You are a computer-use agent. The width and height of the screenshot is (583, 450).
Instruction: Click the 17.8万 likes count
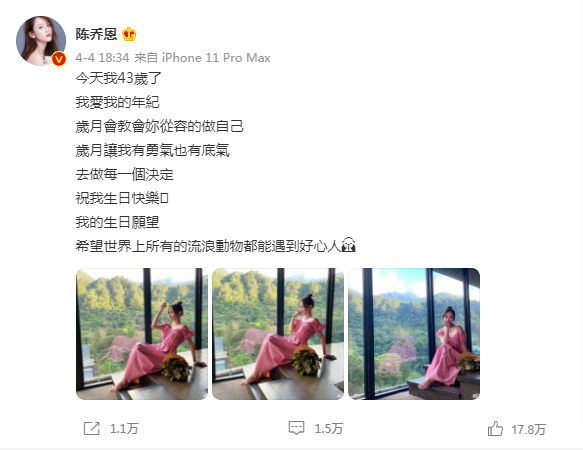529,430
